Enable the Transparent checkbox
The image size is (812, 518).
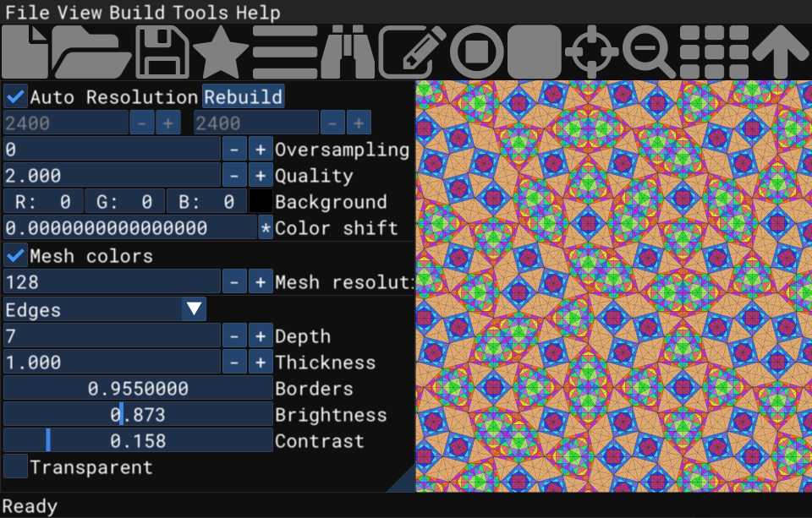pos(15,466)
